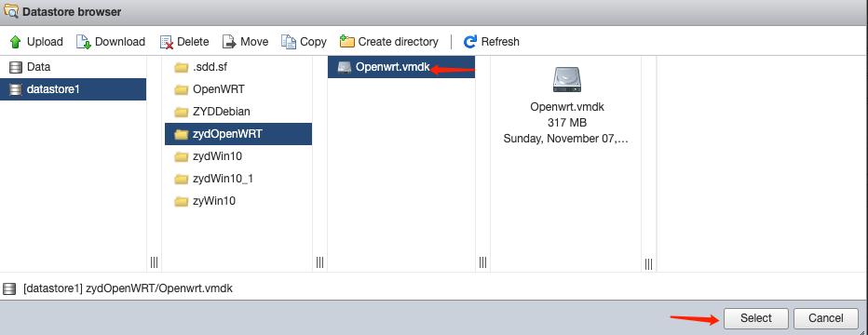Select the datastore1 entry

click(73, 89)
